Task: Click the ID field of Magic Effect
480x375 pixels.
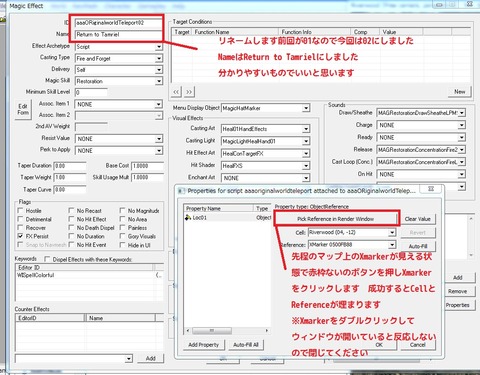Action: point(118,23)
